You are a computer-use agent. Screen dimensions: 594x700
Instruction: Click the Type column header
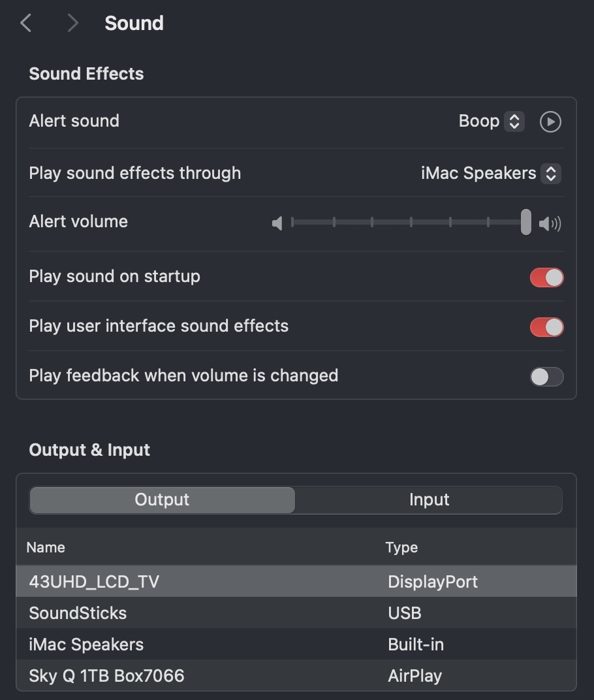click(x=401, y=547)
